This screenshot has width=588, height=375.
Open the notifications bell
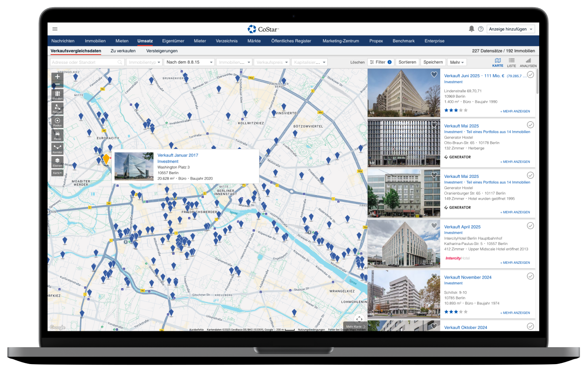click(x=471, y=29)
